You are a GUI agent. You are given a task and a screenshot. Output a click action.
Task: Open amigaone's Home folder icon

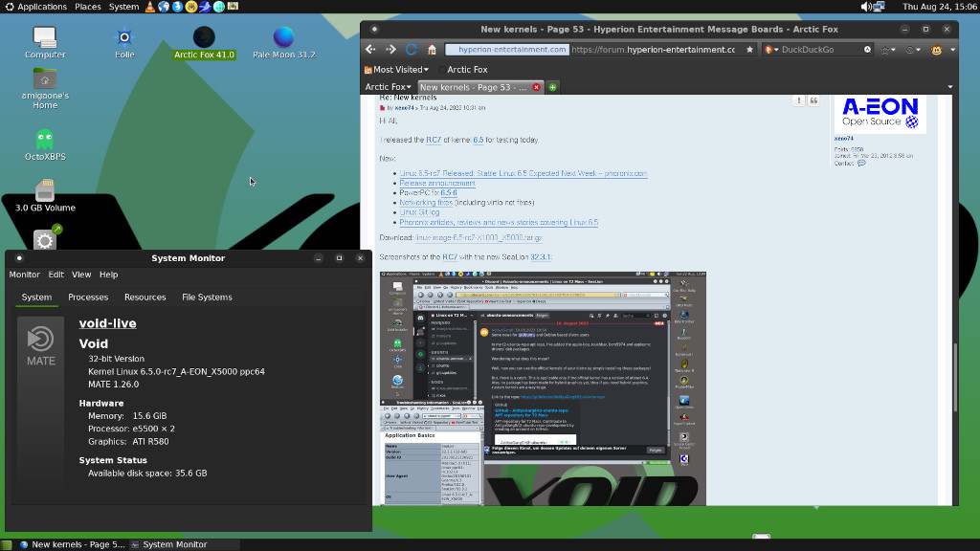pos(45,89)
